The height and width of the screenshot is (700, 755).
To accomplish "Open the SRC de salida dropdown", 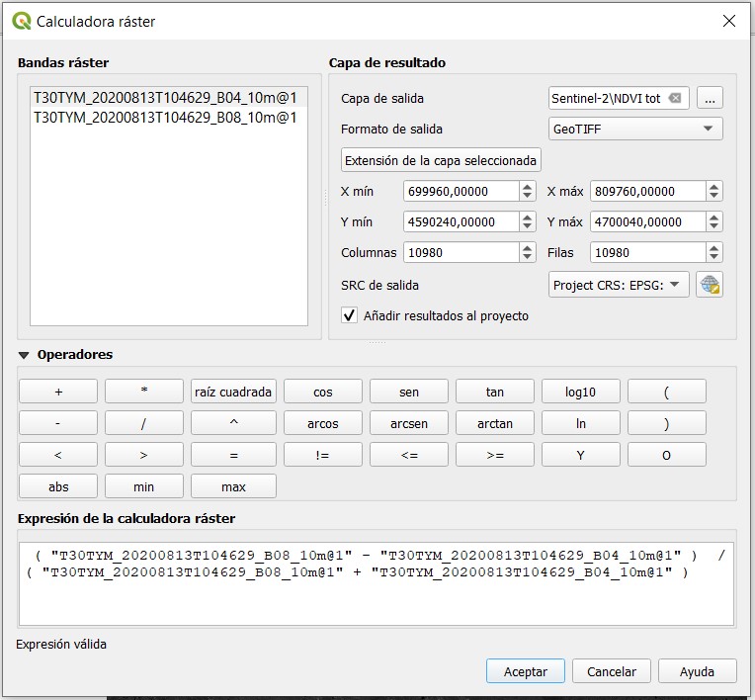I will click(x=619, y=285).
